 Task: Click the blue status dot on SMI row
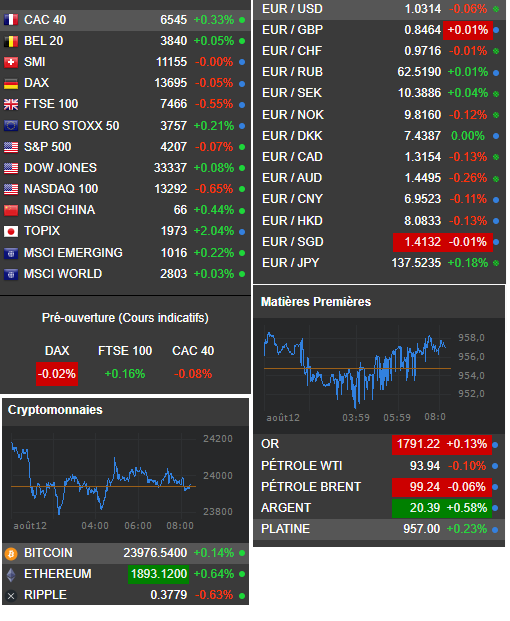pyautogui.click(x=242, y=62)
